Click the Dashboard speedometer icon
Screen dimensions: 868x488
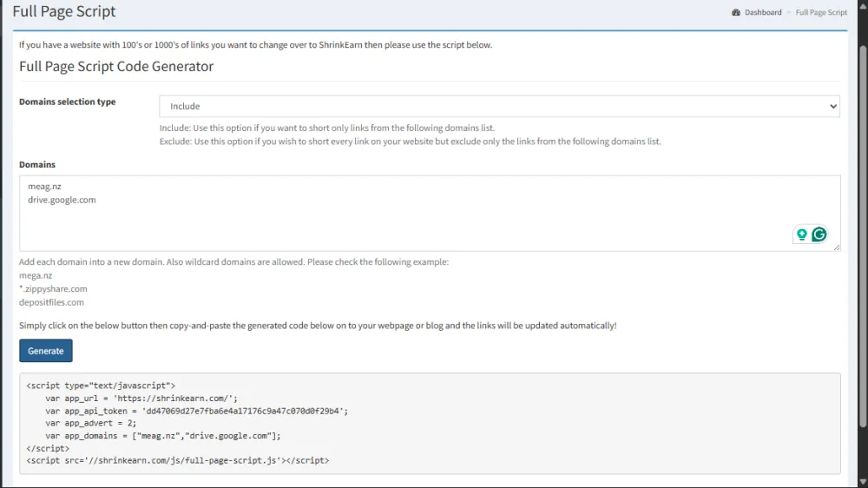click(x=736, y=12)
